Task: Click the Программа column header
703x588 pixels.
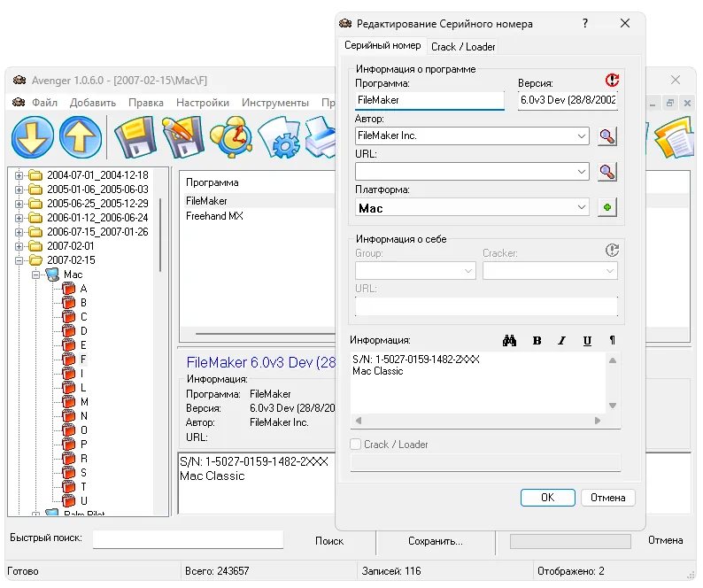Action: tap(212, 182)
